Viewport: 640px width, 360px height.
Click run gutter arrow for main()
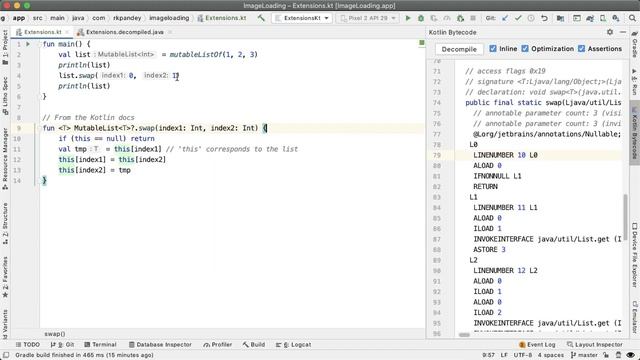[x=28, y=44]
